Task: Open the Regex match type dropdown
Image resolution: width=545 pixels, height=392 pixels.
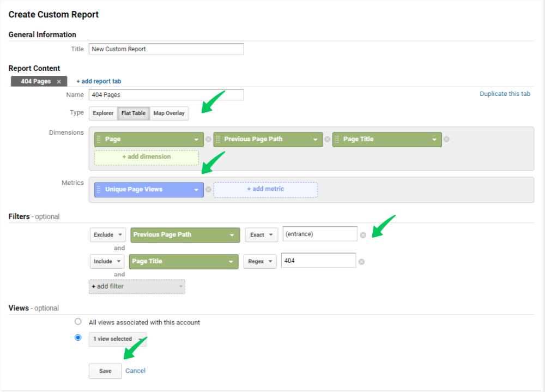Action: 260,261
